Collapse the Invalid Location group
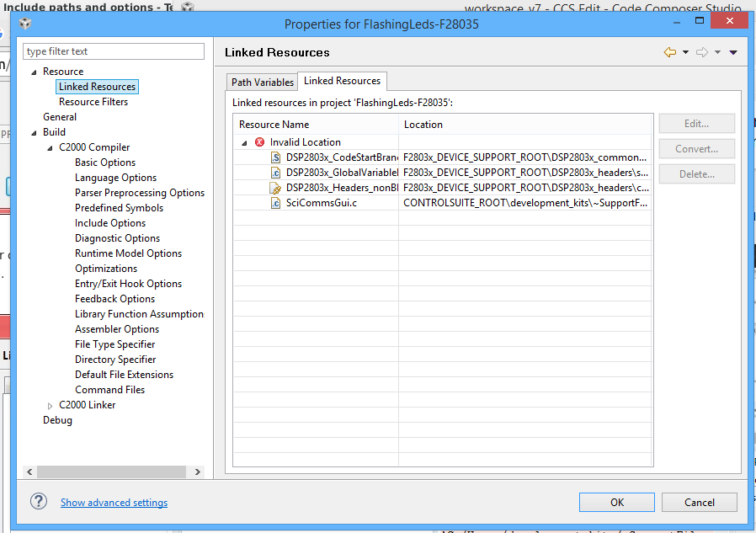The height and width of the screenshot is (533, 756). 244,143
